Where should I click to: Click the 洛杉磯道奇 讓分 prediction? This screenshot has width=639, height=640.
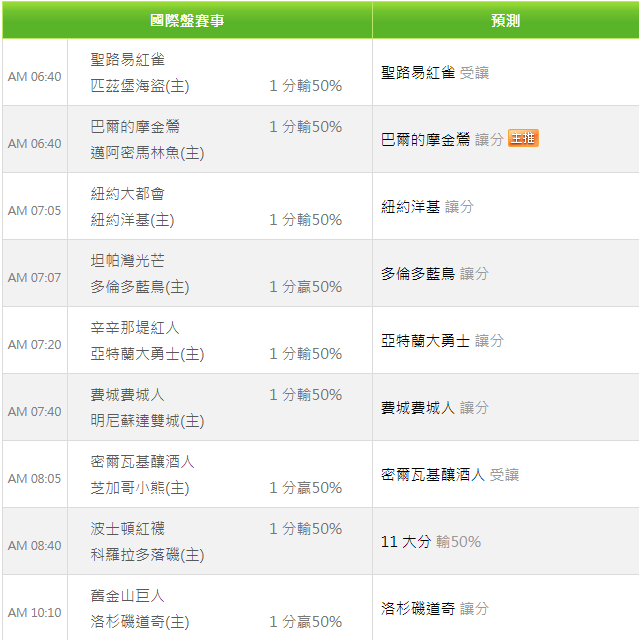pyautogui.click(x=435, y=609)
